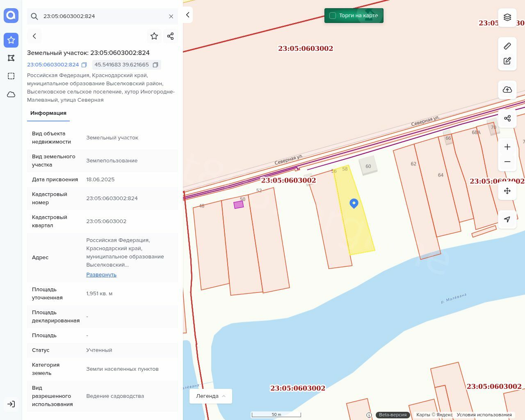The image size is (525, 420).
Task: Collapse the left information sidebar
Action: point(187,15)
